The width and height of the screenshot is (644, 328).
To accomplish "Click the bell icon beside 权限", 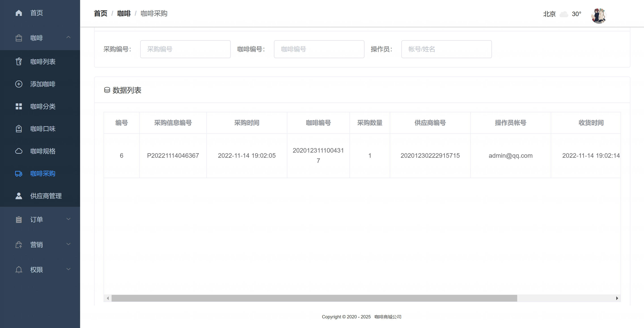I will [x=19, y=269].
